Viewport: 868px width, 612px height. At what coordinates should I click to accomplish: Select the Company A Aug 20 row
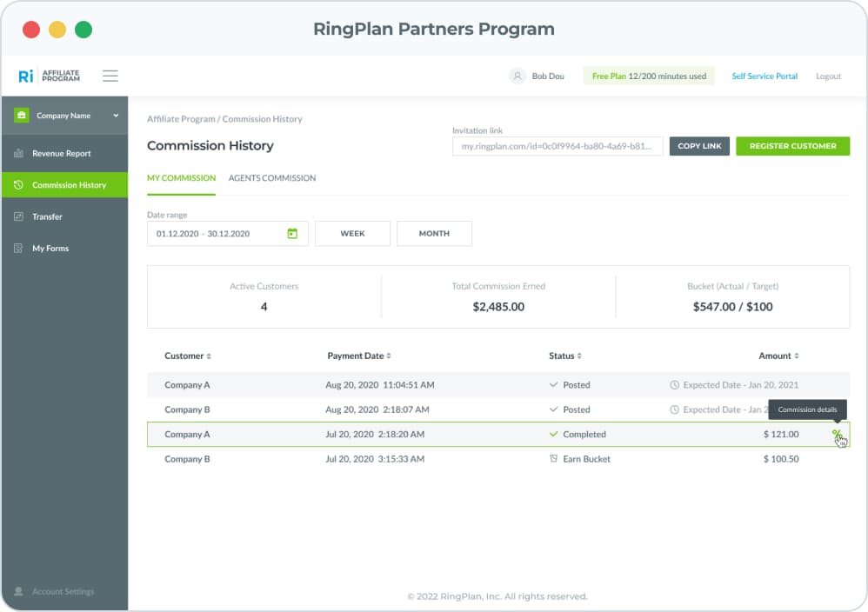point(498,384)
